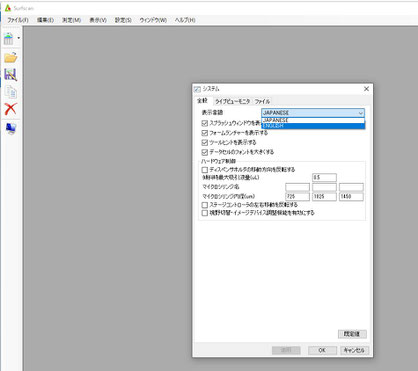Open the ヘルプ(H) menu

click(x=185, y=20)
